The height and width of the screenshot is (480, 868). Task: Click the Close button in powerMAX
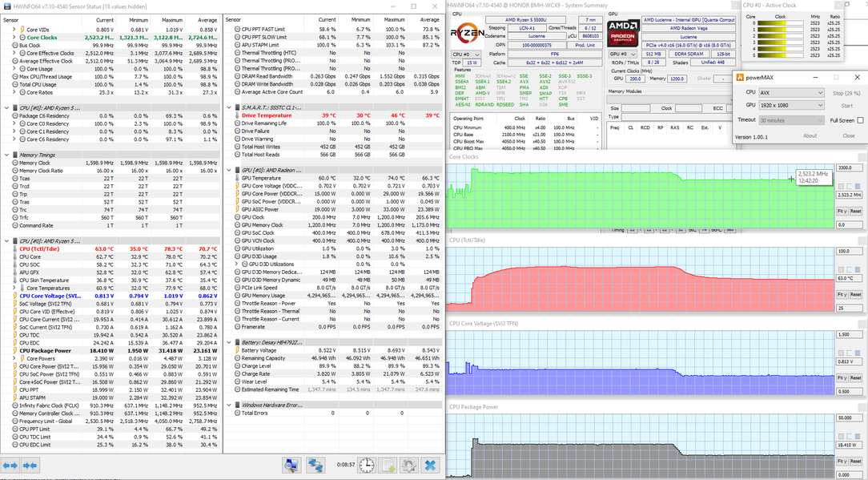tap(849, 135)
